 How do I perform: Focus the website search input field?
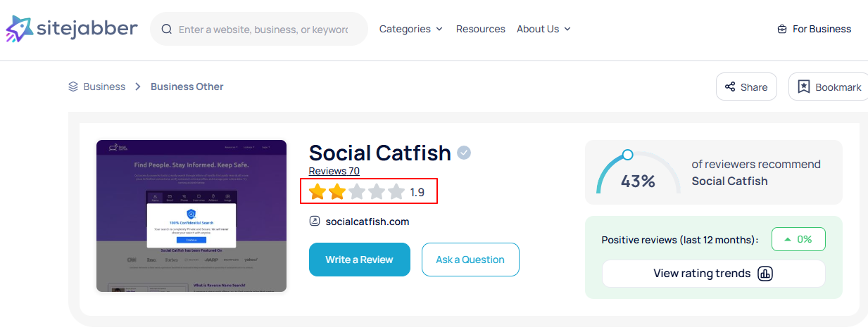pos(263,30)
